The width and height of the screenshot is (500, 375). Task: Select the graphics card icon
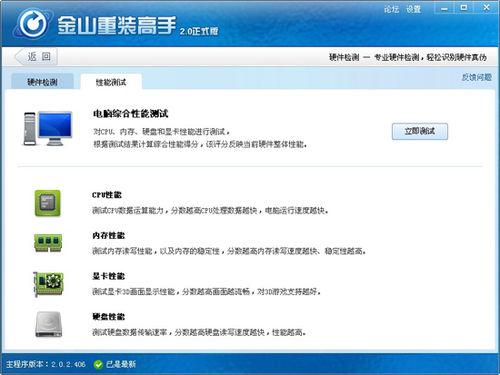pyautogui.click(x=48, y=284)
